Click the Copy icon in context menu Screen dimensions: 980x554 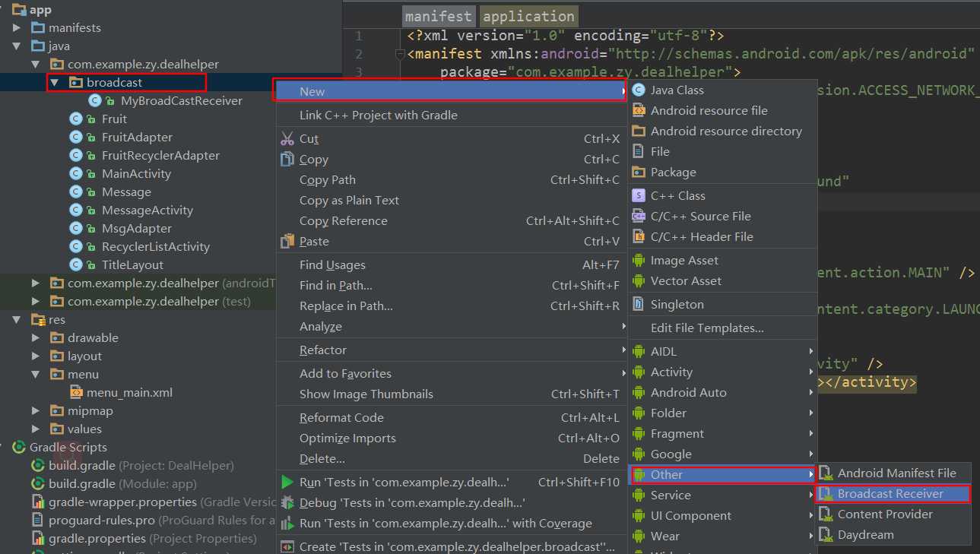[287, 159]
